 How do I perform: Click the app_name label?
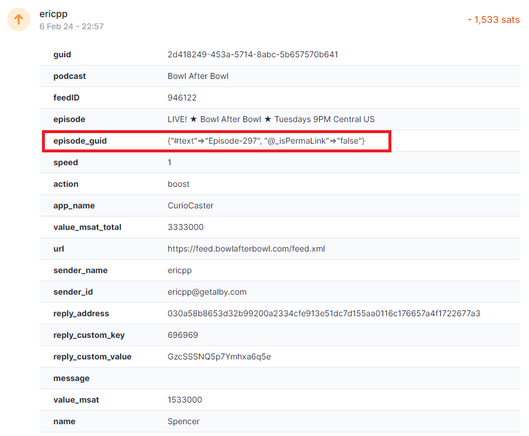point(74,206)
